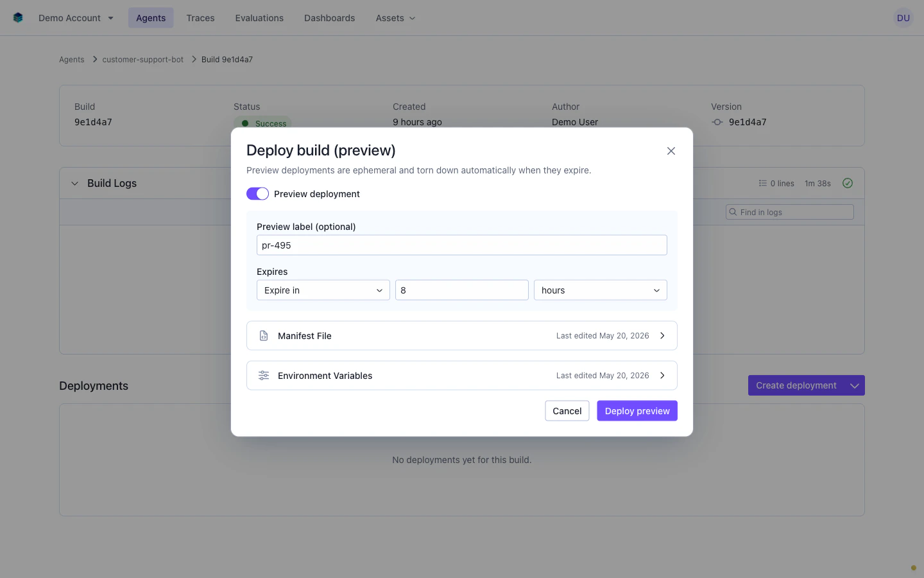This screenshot has height=578, width=924.
Task: Open the Expire in dropdown
Action: (323, 290)
